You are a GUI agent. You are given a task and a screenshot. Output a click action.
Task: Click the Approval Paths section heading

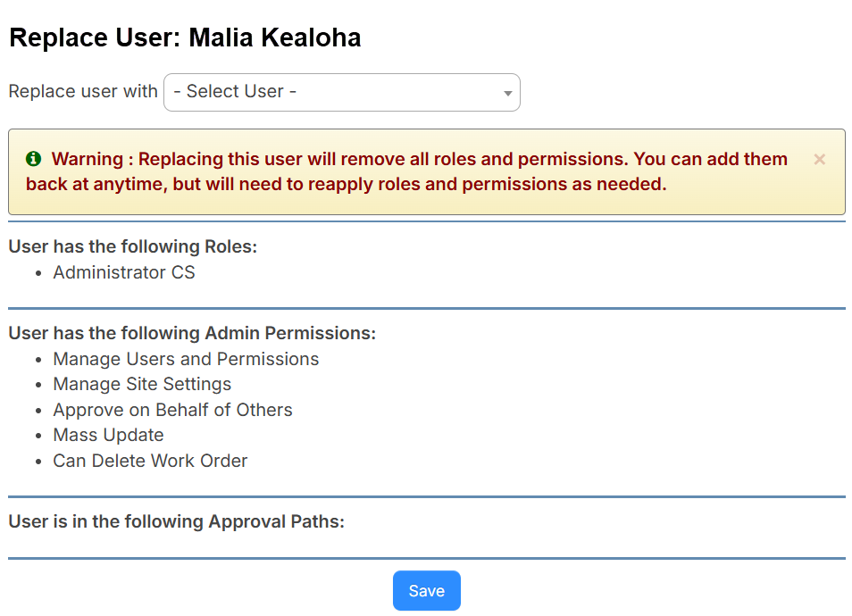coord(176,521)
